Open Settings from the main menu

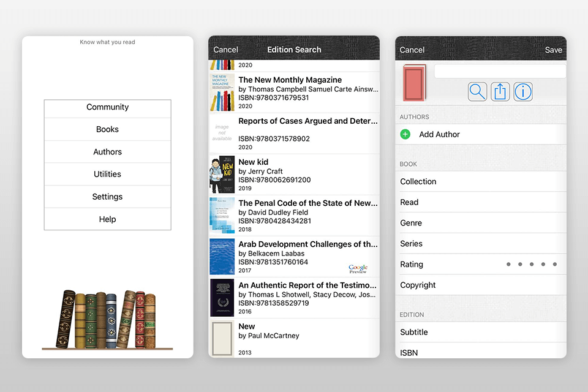tap(108, 197)
